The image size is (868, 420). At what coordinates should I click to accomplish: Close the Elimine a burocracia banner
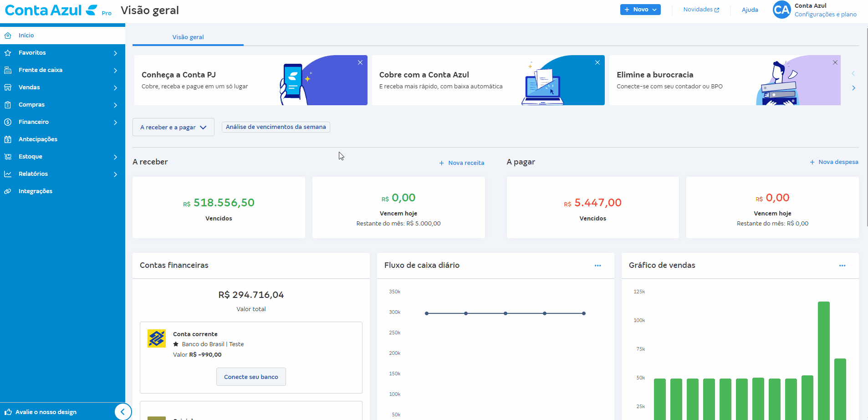[835, 62]
